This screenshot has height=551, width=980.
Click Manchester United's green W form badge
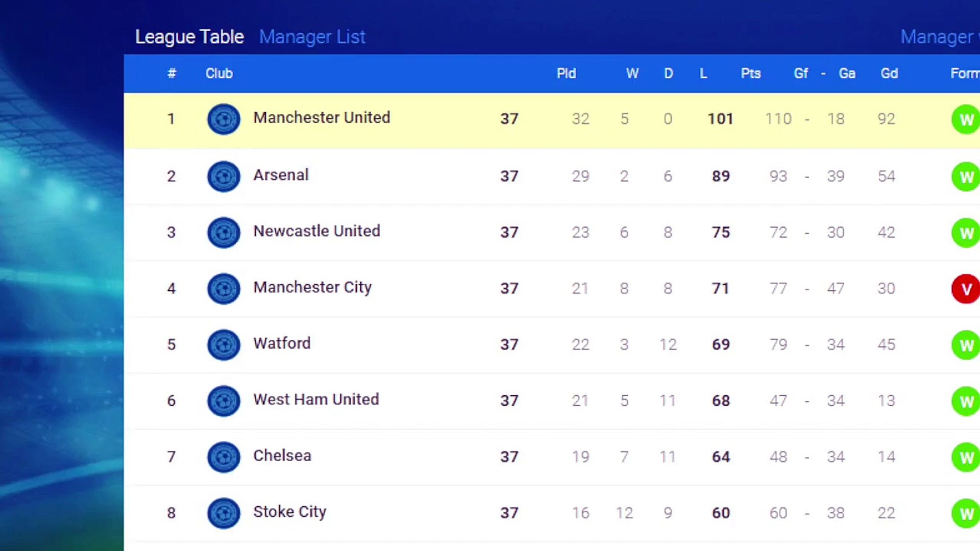966,120
